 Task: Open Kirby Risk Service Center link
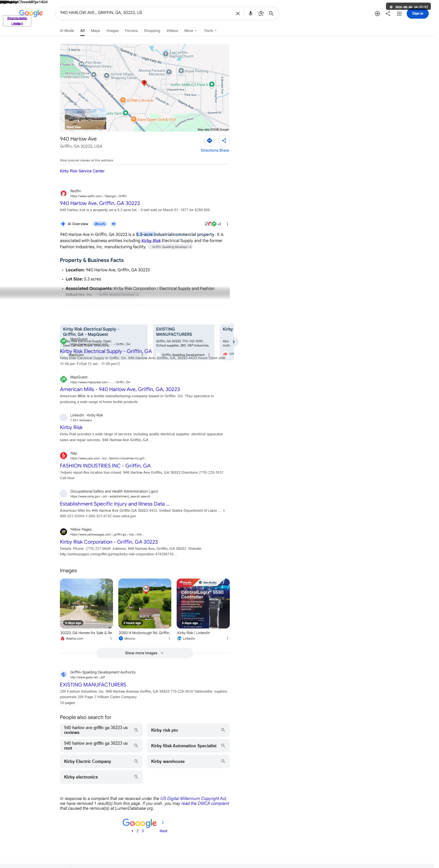(82, 171)
